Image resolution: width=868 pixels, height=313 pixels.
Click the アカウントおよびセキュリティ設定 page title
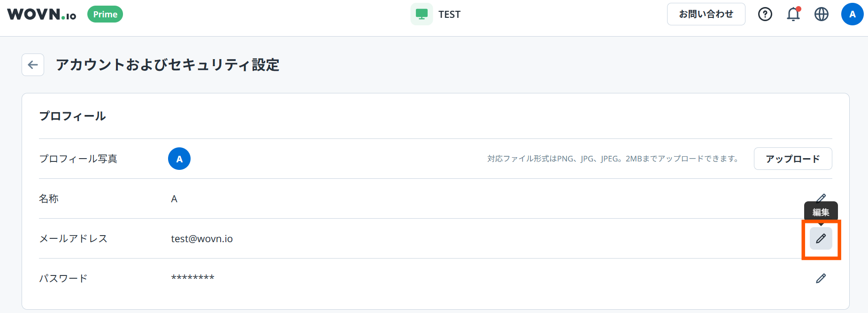point(168,65)
